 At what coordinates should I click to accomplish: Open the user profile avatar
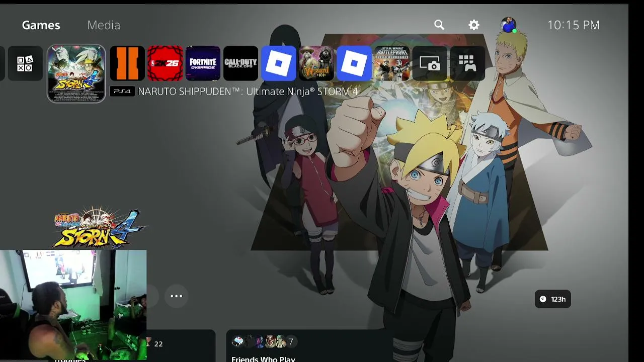[508, 25]
